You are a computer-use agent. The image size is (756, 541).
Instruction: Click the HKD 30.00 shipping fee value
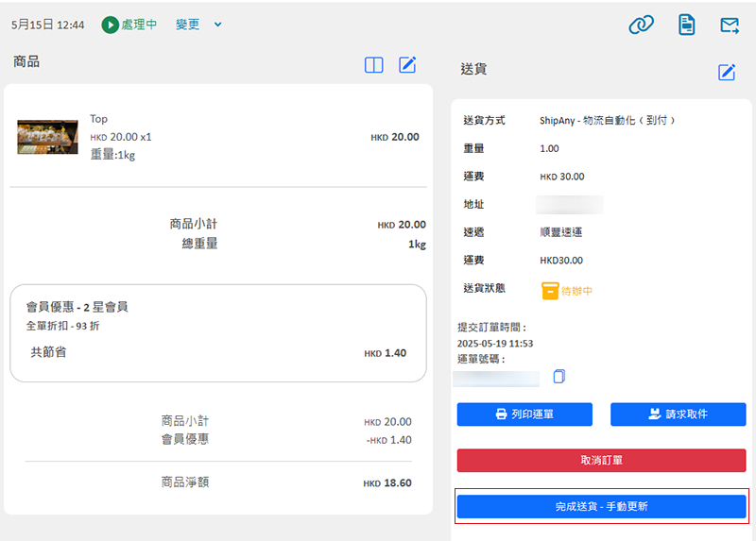coord(561,177)
